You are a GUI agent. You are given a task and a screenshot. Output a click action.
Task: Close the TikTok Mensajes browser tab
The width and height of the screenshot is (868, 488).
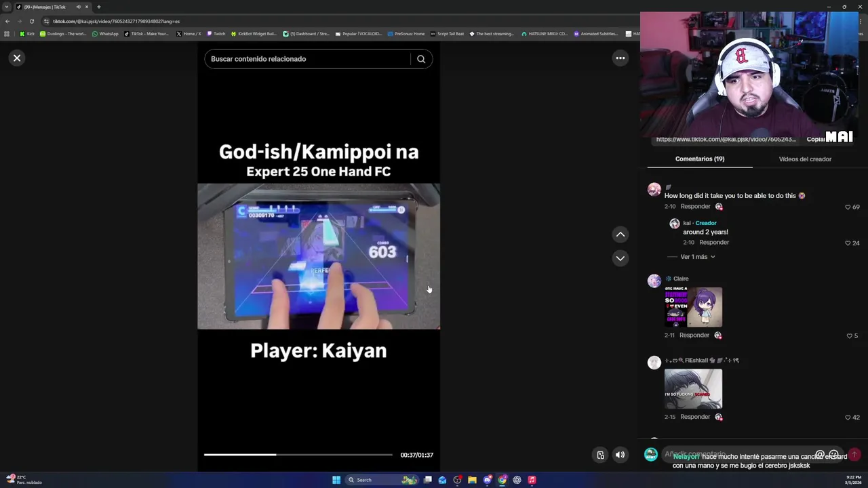pos(87,7)
